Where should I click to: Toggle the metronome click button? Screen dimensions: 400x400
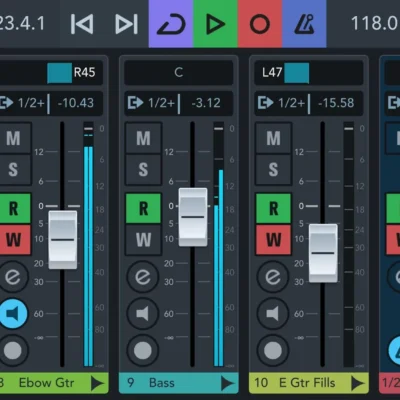click(304, 24)
